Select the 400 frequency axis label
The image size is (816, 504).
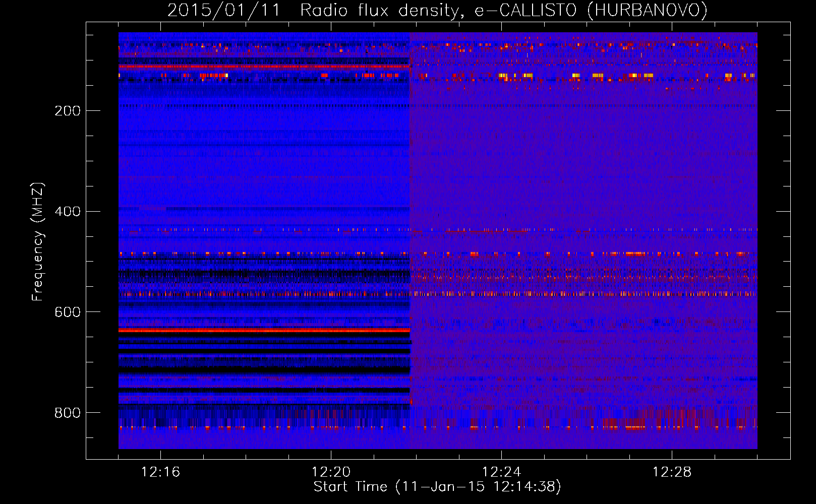(x=68, y=212)
